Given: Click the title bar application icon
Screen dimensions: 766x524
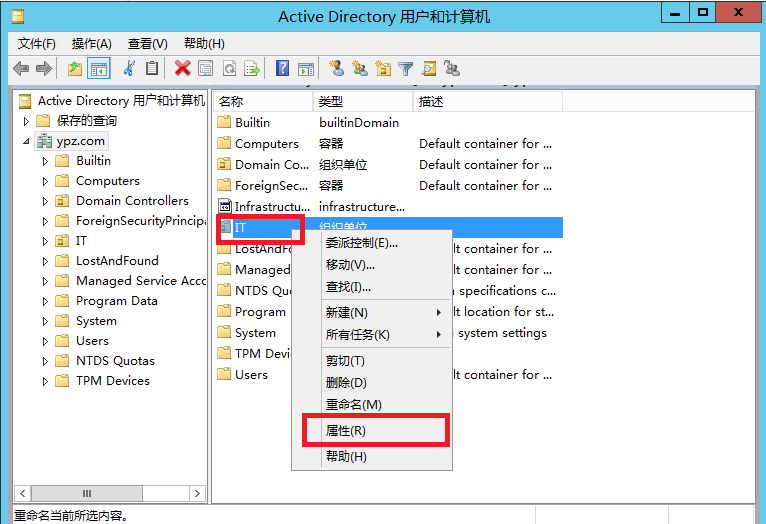Looking at the screenshot, I should click(x=18, y=17).
